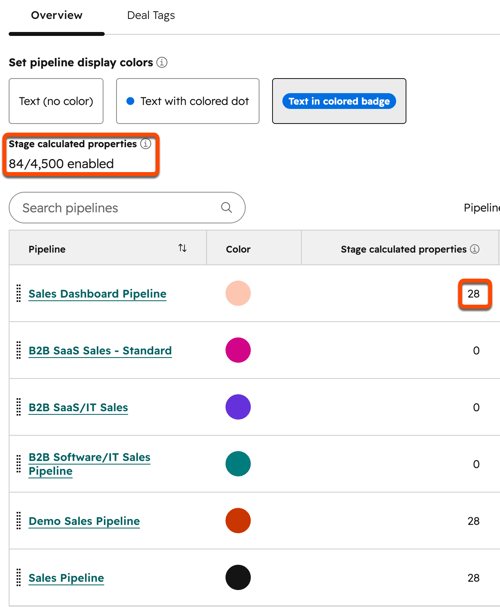Click the magenta color swatch
The width and height of the screenshot is (500, 607).
(x=238, y=350)
